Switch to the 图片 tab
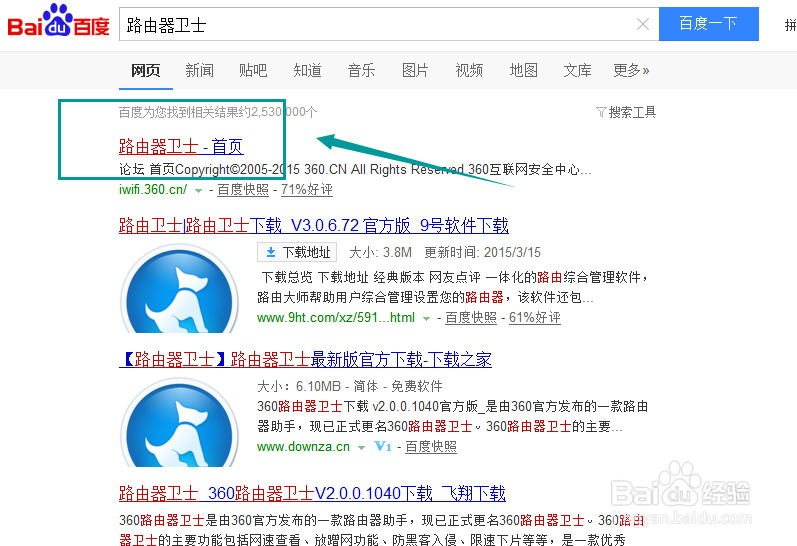Screen dimensions: 797x546 click(x=415, y=70)
